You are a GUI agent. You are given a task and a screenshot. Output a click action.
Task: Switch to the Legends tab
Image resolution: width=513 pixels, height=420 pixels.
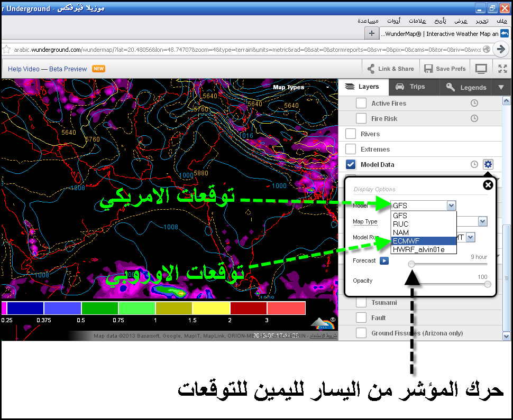click(x=466, y=87)
